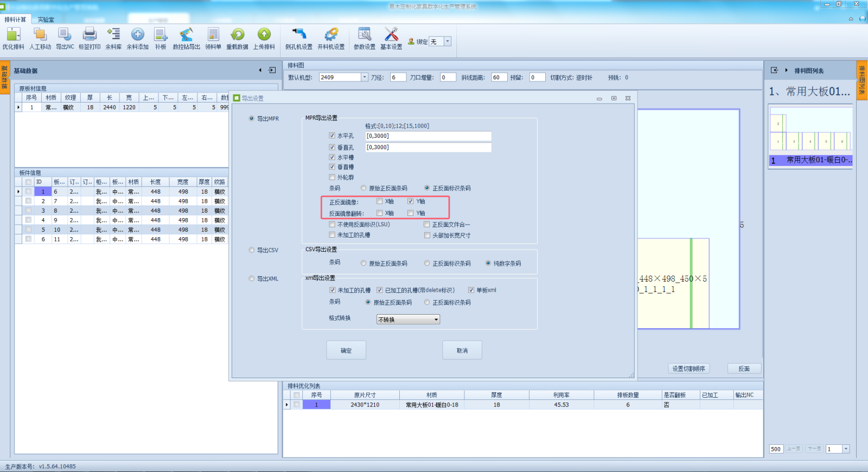The width and height of the screenshot is (868, 472).
Task: Click 上传排料 upload icon
Action: pyautogui.click(x=264, y=39)
